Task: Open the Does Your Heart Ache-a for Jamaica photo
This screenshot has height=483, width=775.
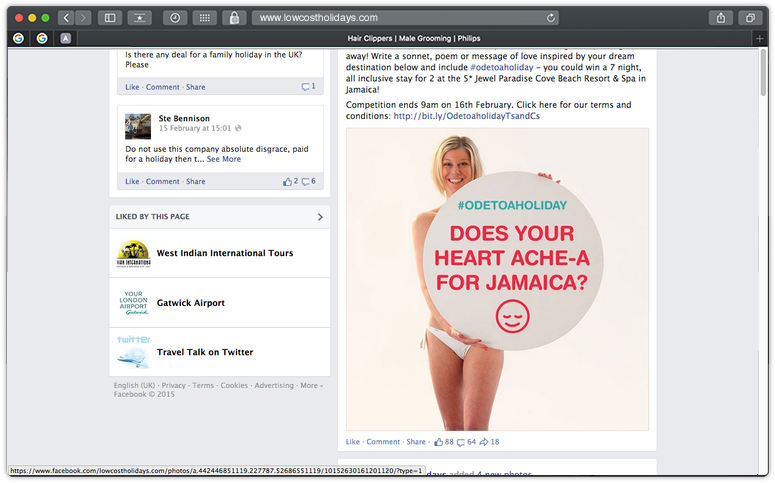Action: (497, 279)
